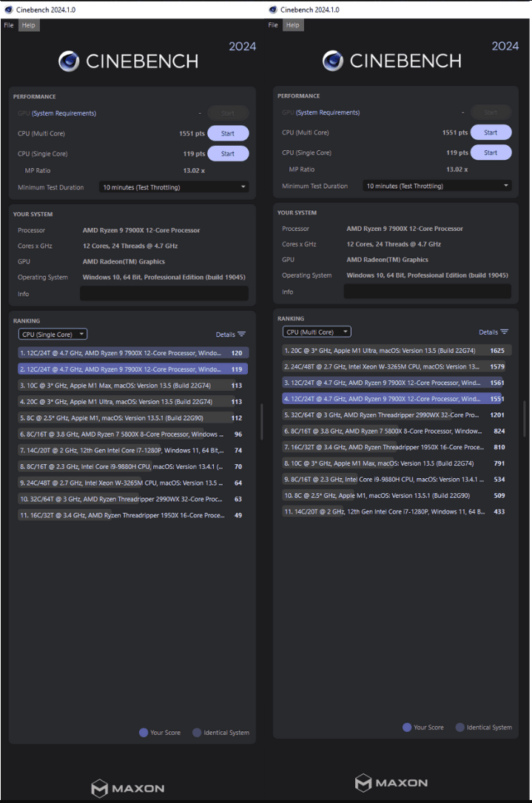532x803 pixels.
Task: Open Help menu in left Cinebench window
Action: coord(29,25)
